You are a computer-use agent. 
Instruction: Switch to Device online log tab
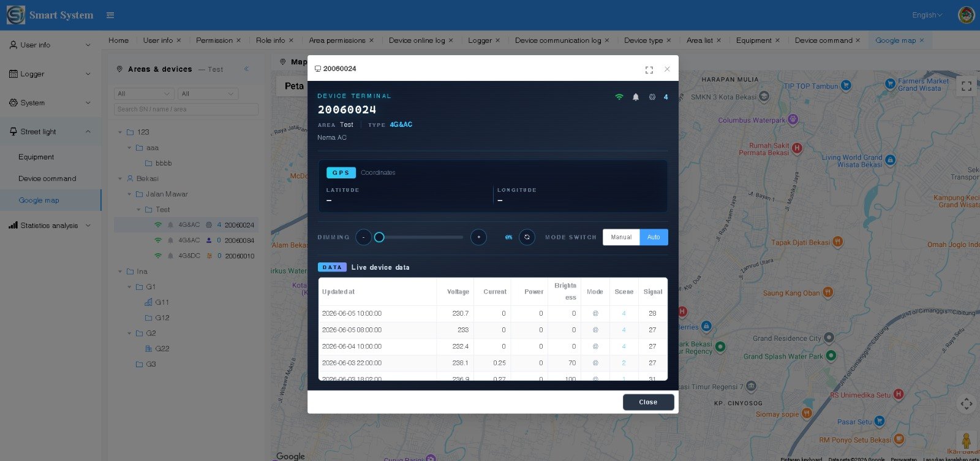417,40
